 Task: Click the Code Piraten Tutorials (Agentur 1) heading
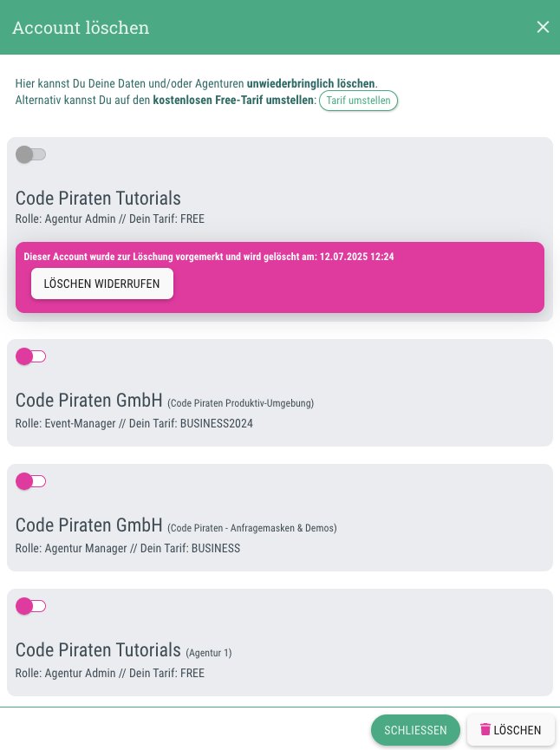[123, 650]
